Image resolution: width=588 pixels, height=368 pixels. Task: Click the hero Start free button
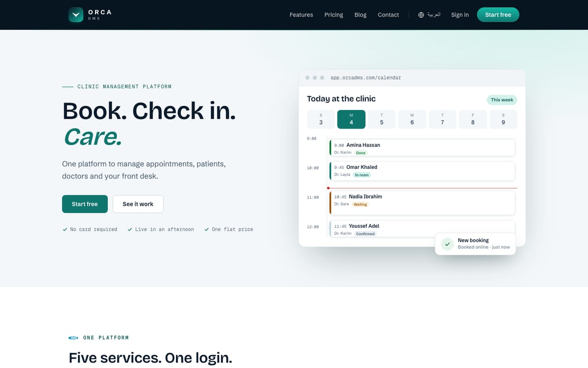pyautogui.click(x=85, y=204)
